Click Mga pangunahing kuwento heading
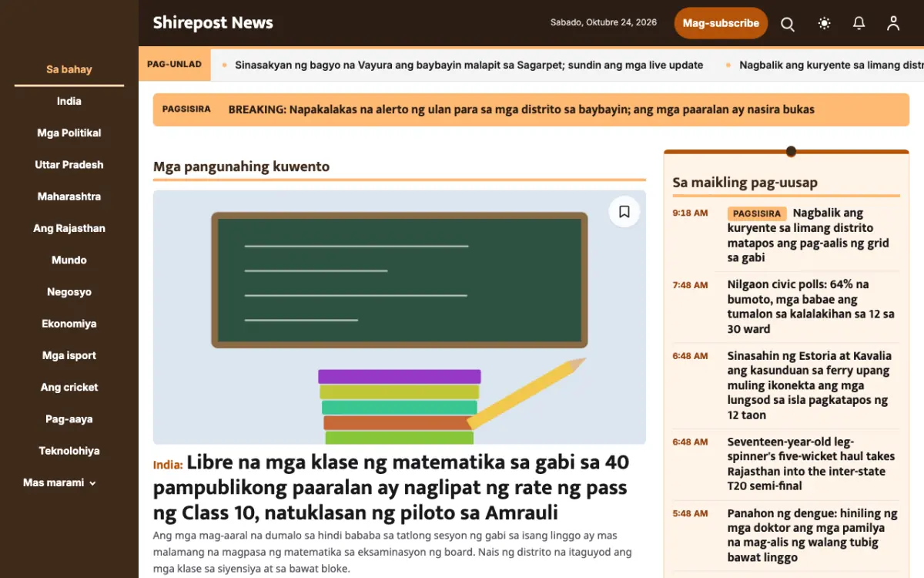924x578 pixels. tap(241, 166)
